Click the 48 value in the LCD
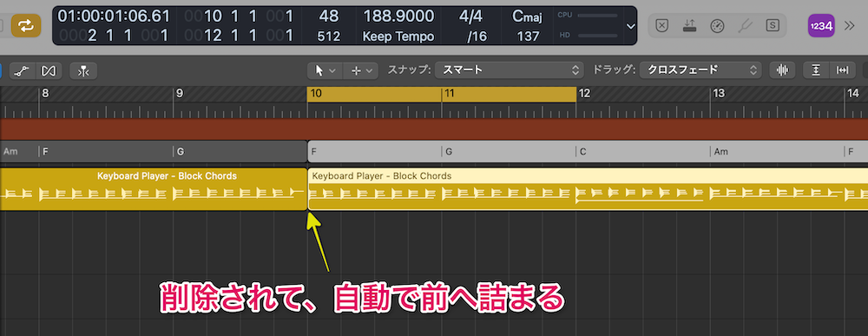Image resolution: width=868 pixels, height=336 pixels. pyautogui.click(x=329, y=16)
